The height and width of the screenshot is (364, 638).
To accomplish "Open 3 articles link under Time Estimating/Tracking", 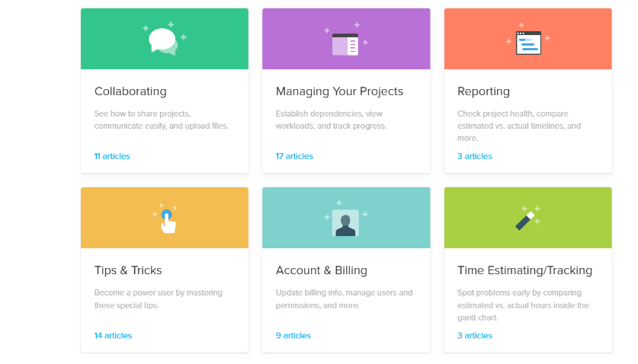I will (474, 336).
